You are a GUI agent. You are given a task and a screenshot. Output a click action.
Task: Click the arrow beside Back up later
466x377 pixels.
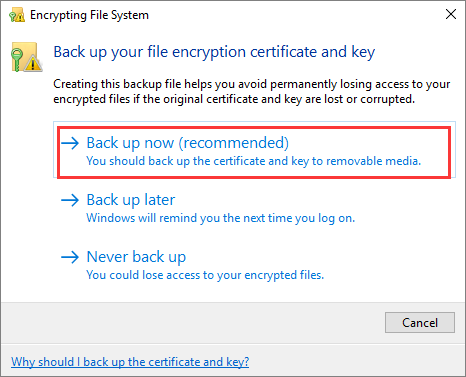[x=70, y=200]
